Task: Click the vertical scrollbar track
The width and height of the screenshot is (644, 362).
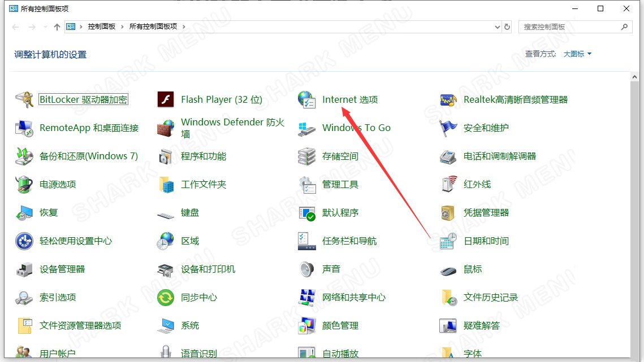Action: coord(634,219)
